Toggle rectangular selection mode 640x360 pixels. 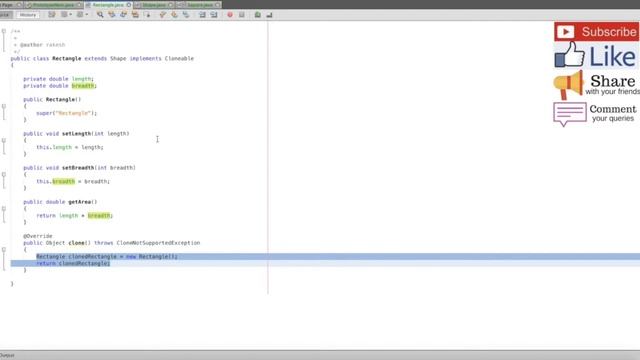pos(147,15)
